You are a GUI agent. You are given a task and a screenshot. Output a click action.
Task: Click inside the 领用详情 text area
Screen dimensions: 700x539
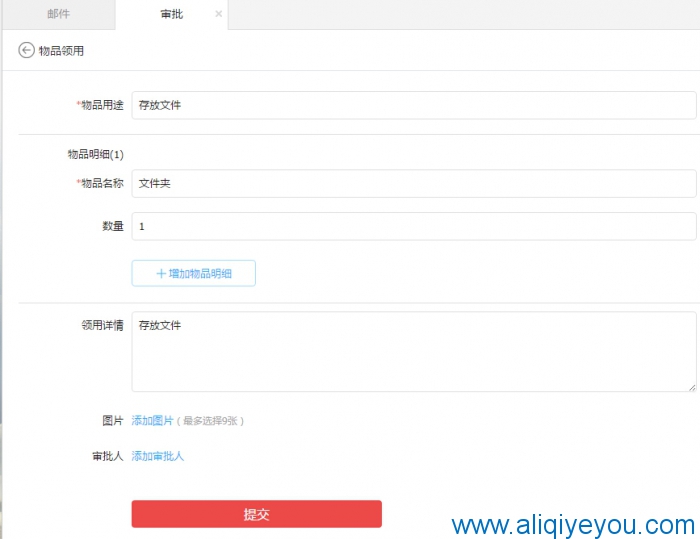tap(413, 352)
